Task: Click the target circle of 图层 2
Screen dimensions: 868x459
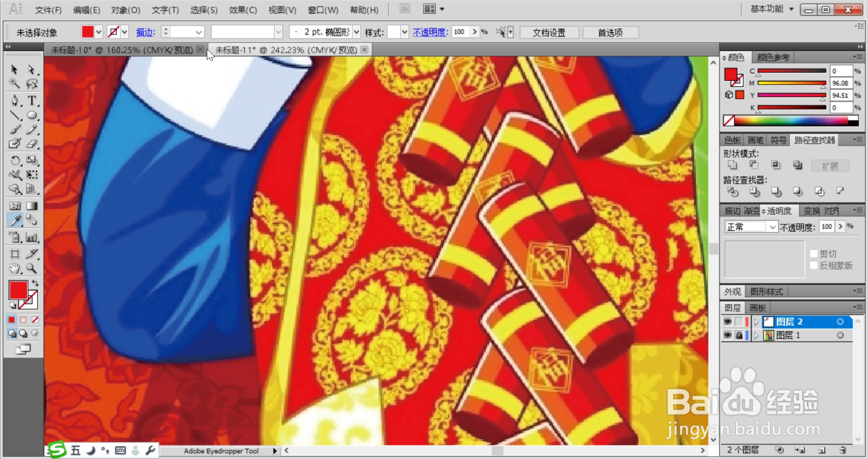Action: tap(840, 322)
